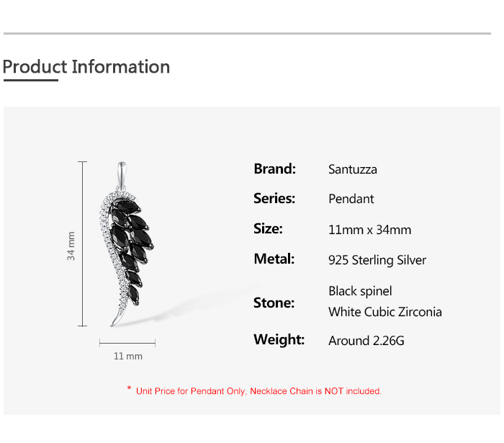The image size is (504, 443).
Task: Click the Metal label
Action: point(274,259)
